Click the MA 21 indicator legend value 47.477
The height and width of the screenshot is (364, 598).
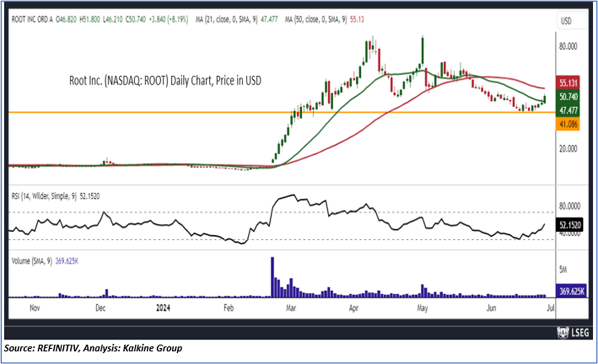pyautogui.click(x=269, y=19)
